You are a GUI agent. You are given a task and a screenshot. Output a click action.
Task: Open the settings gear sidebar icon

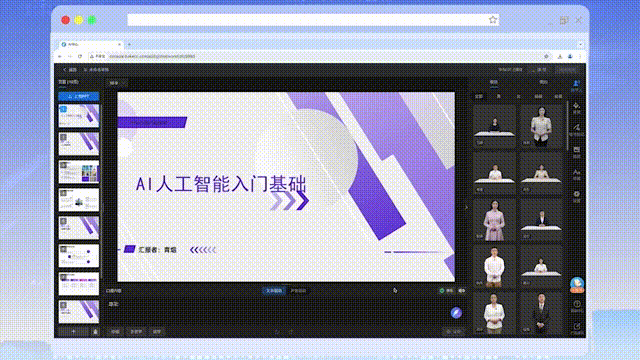click(576, 196)
